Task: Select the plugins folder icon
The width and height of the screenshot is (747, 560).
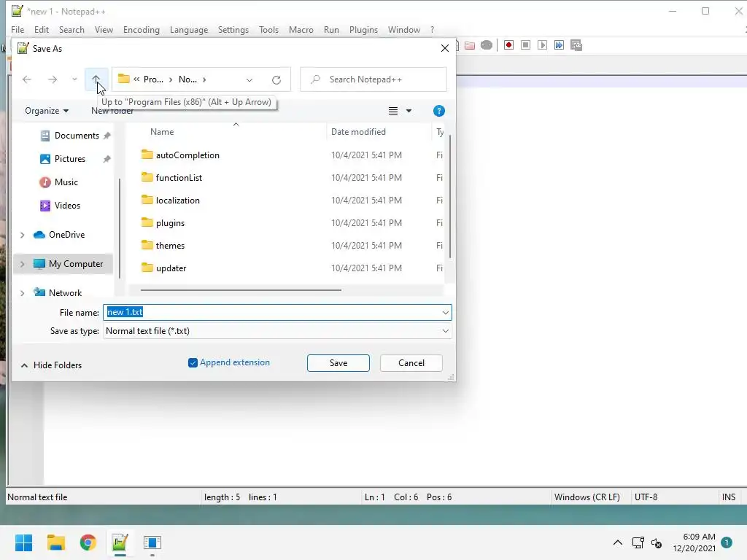Action: [x=147, y=222]
